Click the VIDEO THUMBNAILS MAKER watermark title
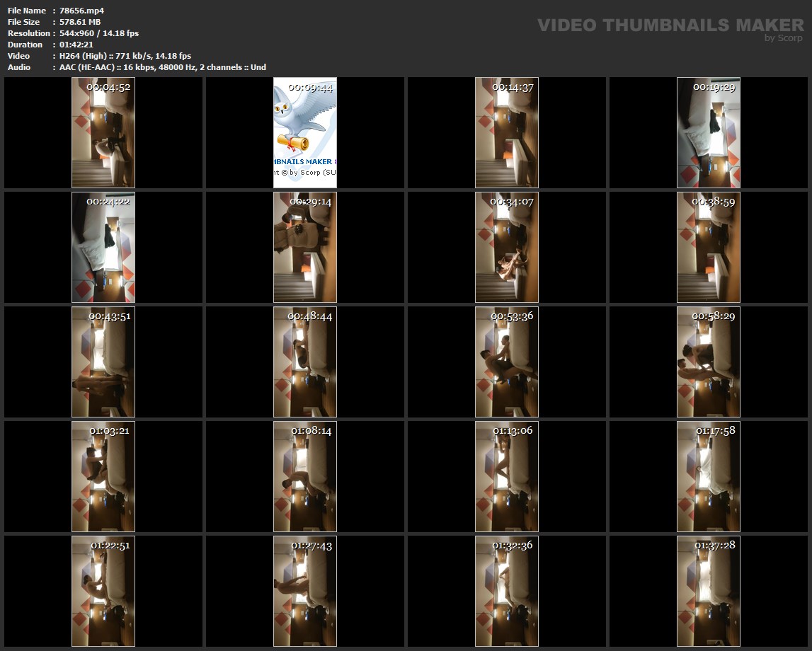The width and height of the screenshot is (812, 651). click(670, 25)
